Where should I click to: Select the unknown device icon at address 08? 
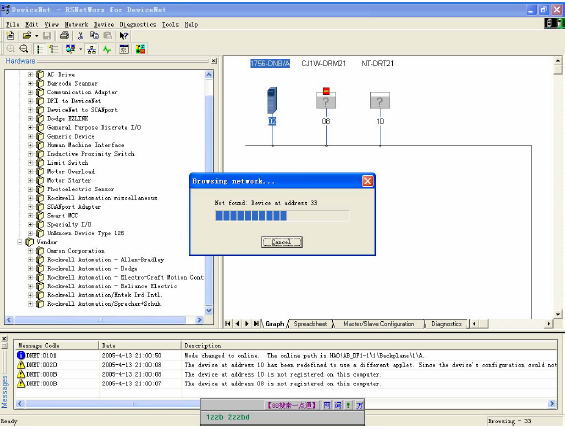click(326, 98)
